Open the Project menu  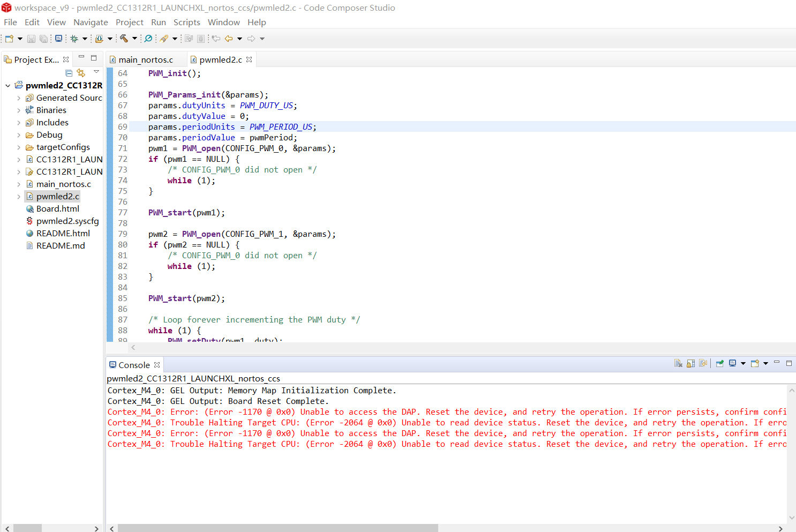(129, 22)
